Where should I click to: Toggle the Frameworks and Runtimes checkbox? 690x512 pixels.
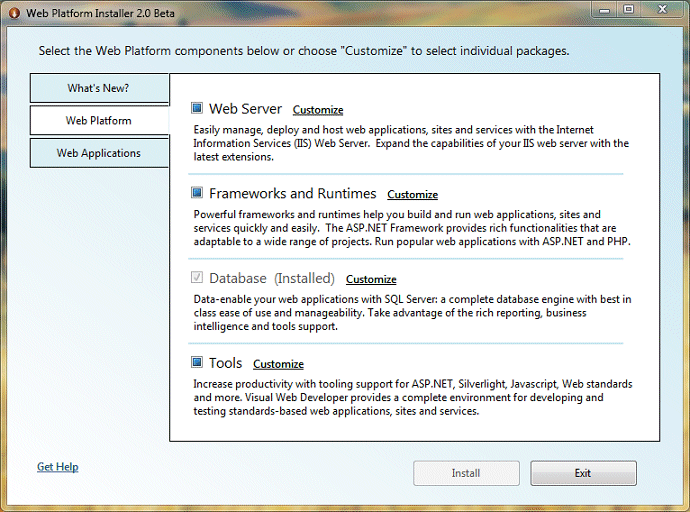[x=197, y=193]
